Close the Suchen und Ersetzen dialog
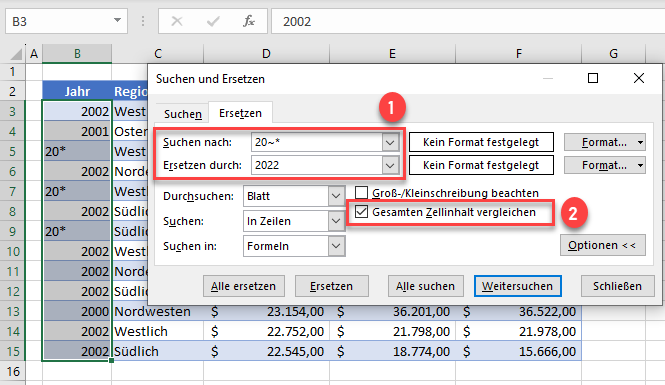 639,78
